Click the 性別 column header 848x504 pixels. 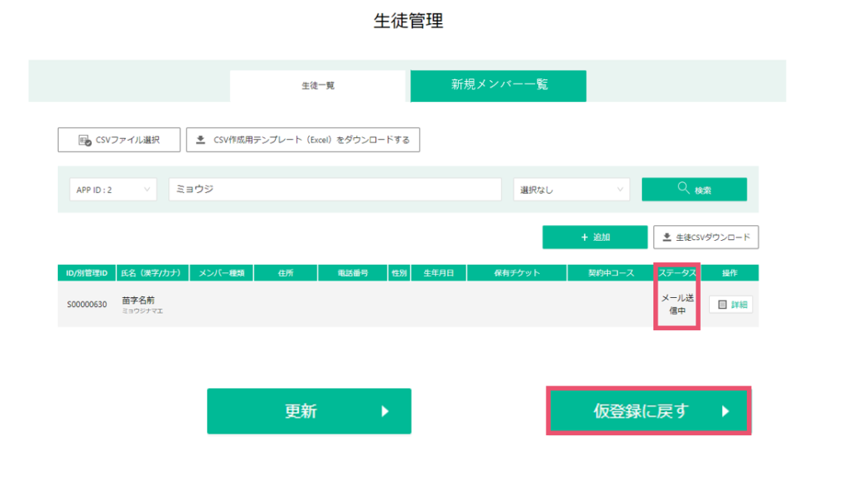(399, 273)
